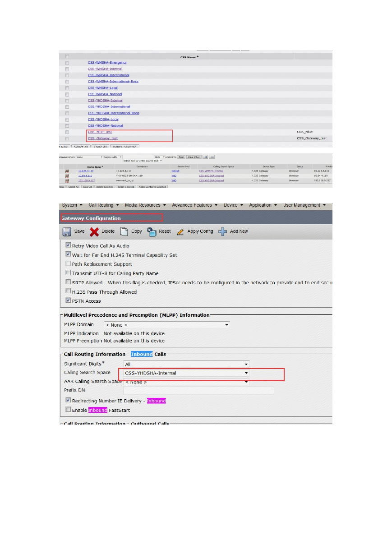Check H.235 Pass Through Allowed
Screen dimensions: 392x554
tap(68, 292)
